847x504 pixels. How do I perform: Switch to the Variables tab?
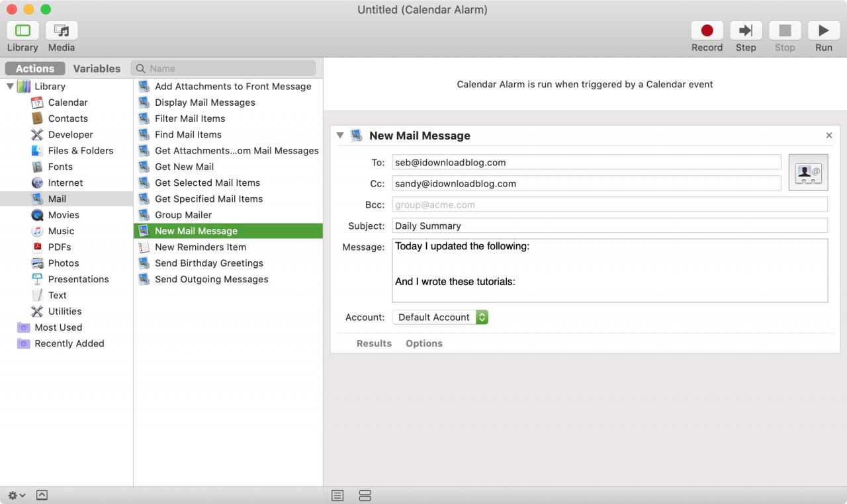(x=97, y=68)
